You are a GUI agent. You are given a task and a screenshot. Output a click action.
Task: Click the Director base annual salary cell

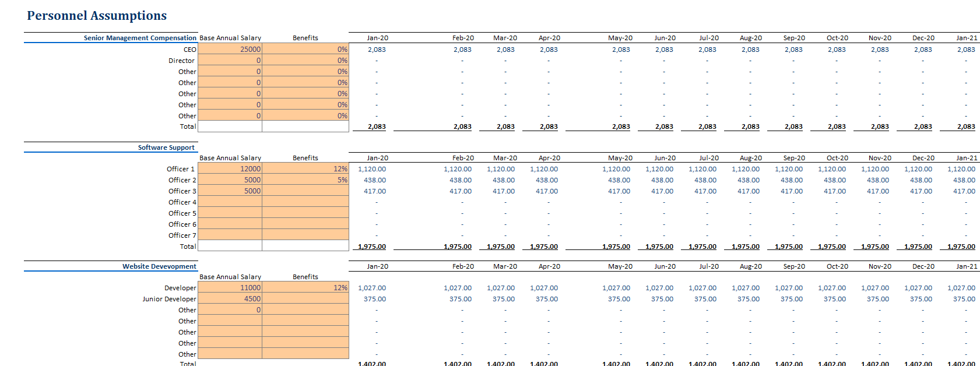click(x=230, y=61)
